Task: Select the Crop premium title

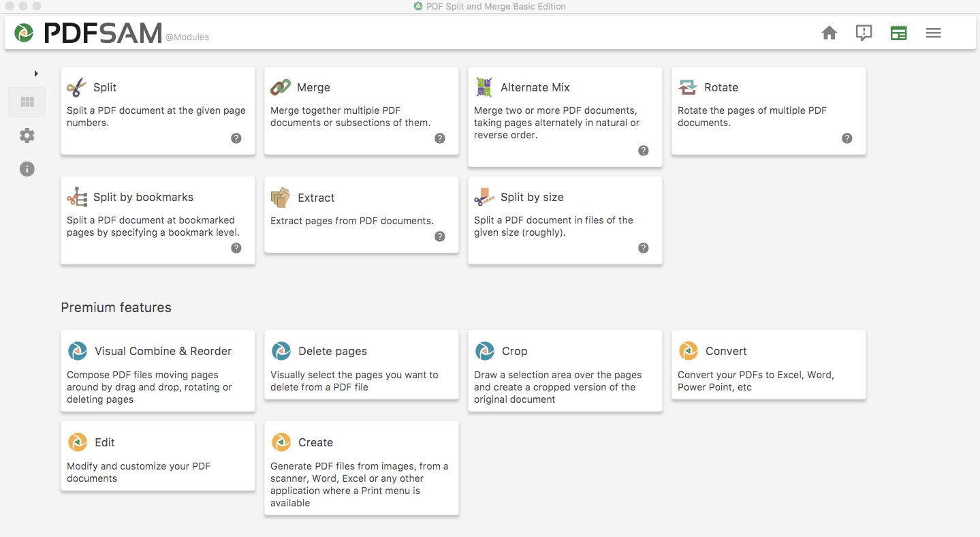Action: pyautogui.click(x=514, y=351)
